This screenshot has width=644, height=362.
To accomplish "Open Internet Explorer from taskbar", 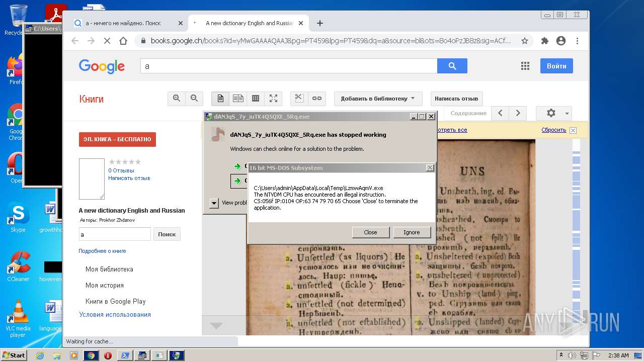I will coord(40,355).
